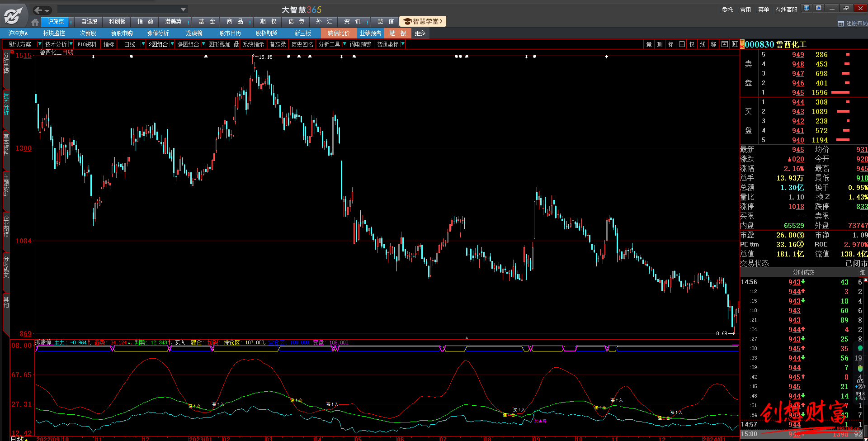The height and width of the screenshot is (441, 868).
Task: Click the 000830 鲁西化工 stock title
Action: (x=776, y=44)
